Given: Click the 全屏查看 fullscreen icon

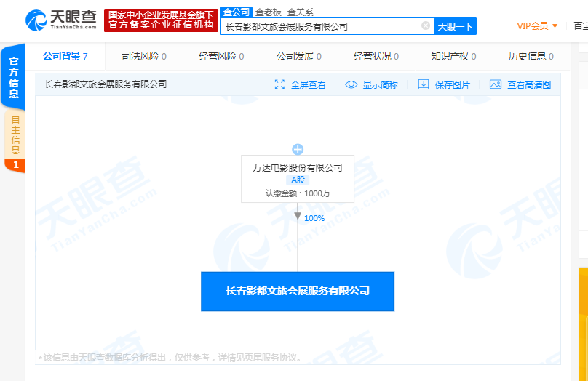Looking at the screenshot, I should pyautogui.click(x=279, y=84).
